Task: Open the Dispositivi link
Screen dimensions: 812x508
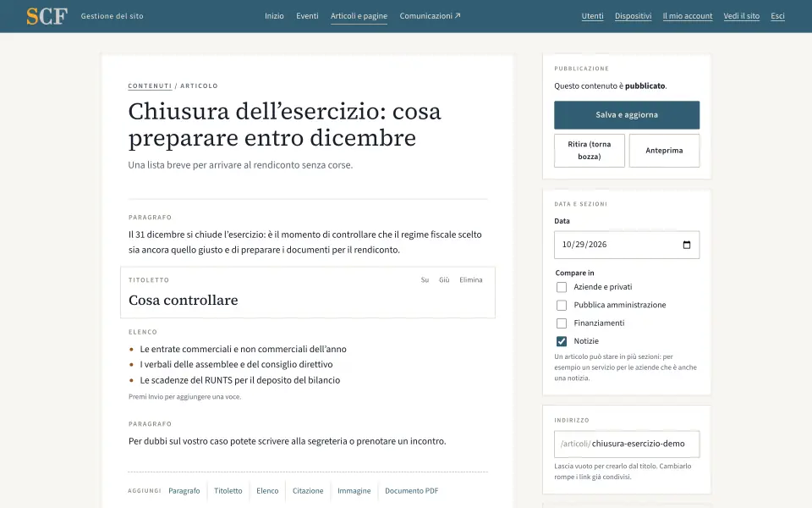Action: pyautogui.click(x=633, y=16)
